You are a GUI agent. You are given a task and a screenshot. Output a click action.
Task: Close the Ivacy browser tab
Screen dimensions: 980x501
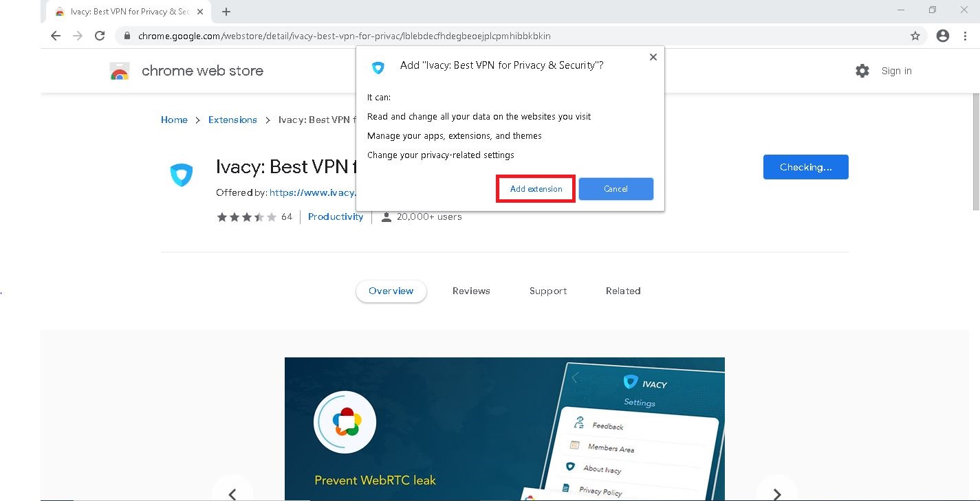200,12
